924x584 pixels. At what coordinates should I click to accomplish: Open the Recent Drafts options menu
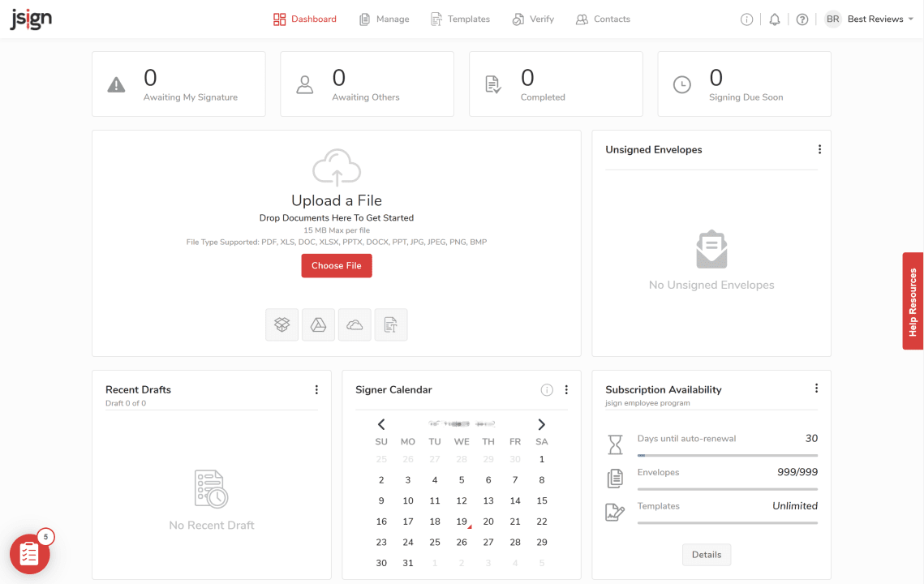click(316, 389)
